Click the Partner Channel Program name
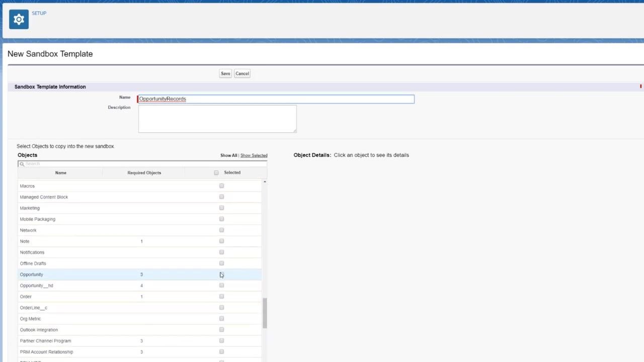The image size is (644, 362). pos(45,341)
